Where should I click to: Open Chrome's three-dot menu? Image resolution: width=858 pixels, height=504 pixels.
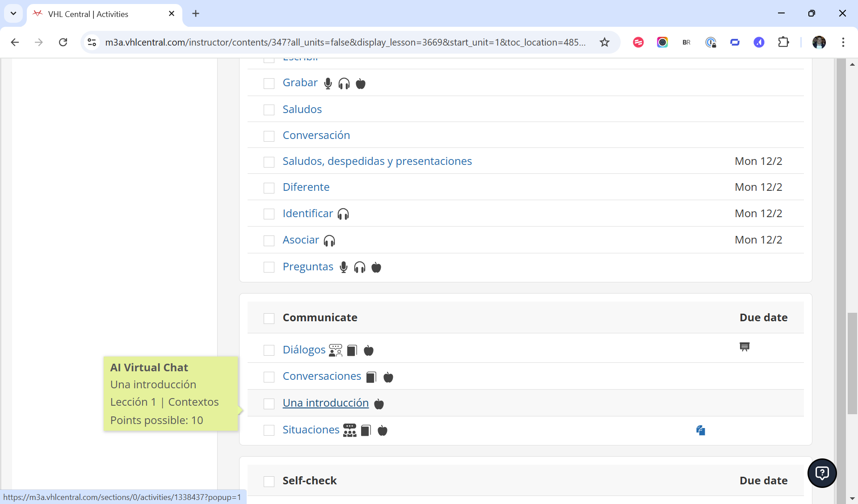click(843, 42)
